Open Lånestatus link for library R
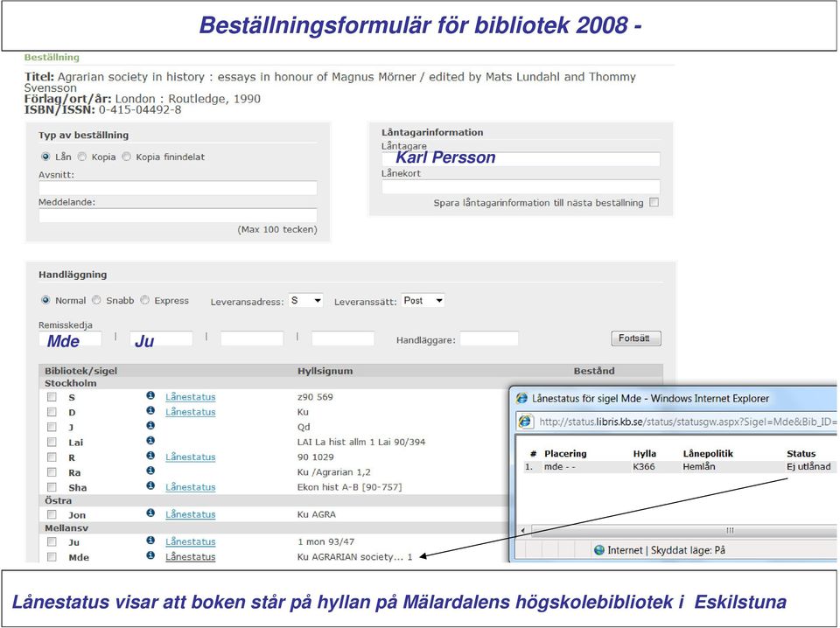 pos(190,457)
